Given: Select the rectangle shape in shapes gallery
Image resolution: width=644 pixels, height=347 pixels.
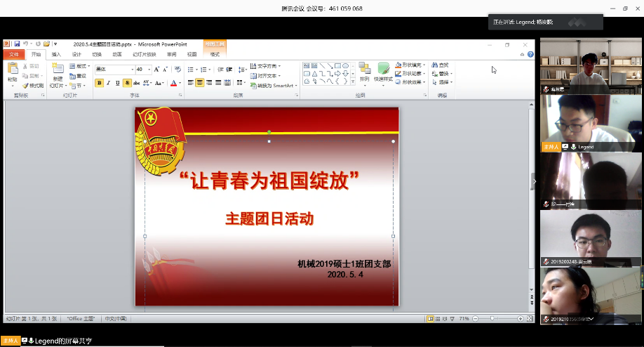Looking at the screenshot, I should coord(337,66).
